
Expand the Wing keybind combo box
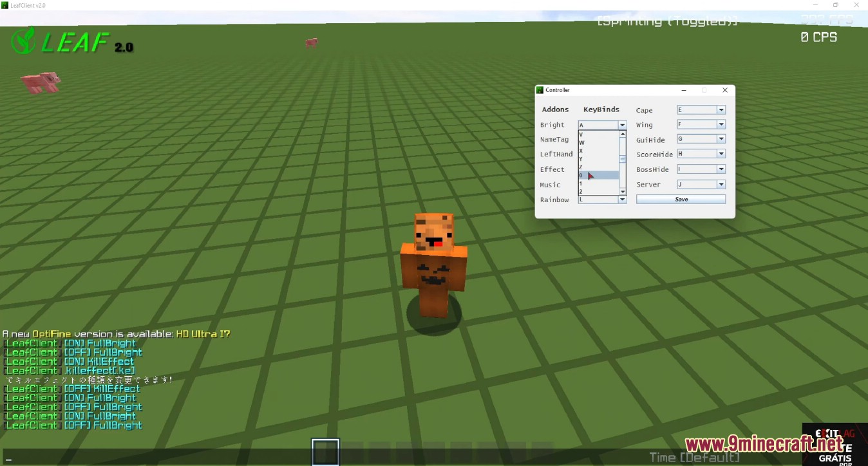pyautogui.click(x=701, y=125)
